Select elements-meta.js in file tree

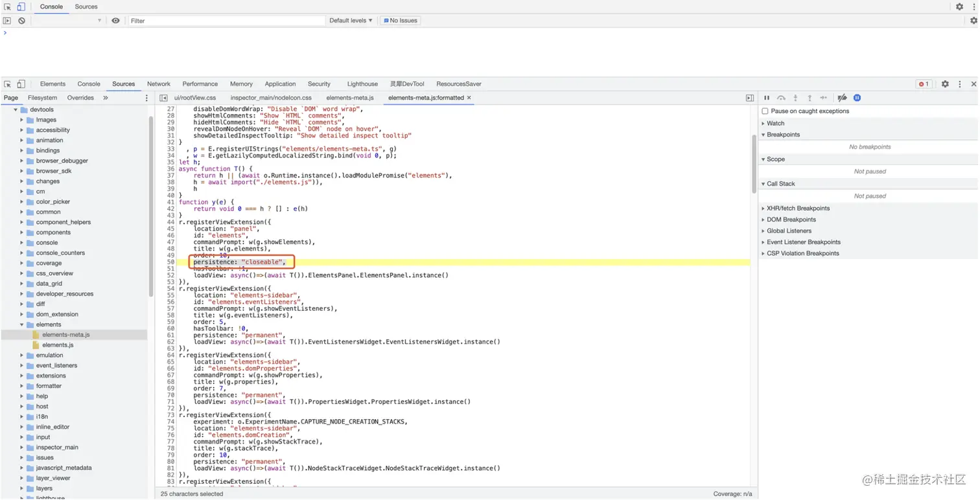coord(66,335)
